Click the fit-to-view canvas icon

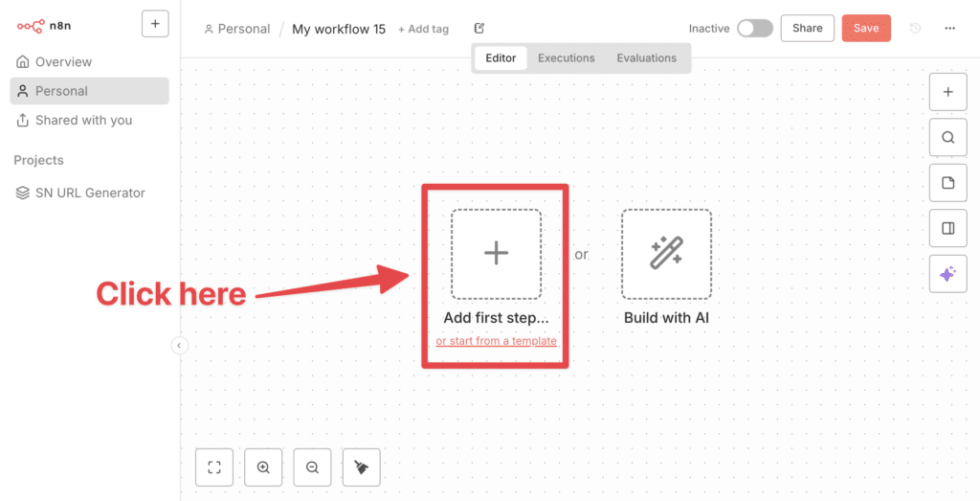click(214, 467)
